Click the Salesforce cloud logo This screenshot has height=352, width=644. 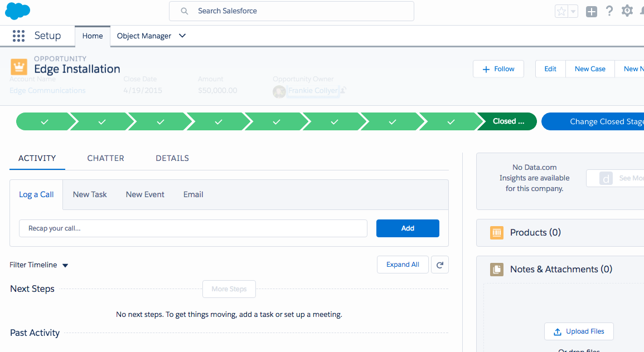point(18,11)
